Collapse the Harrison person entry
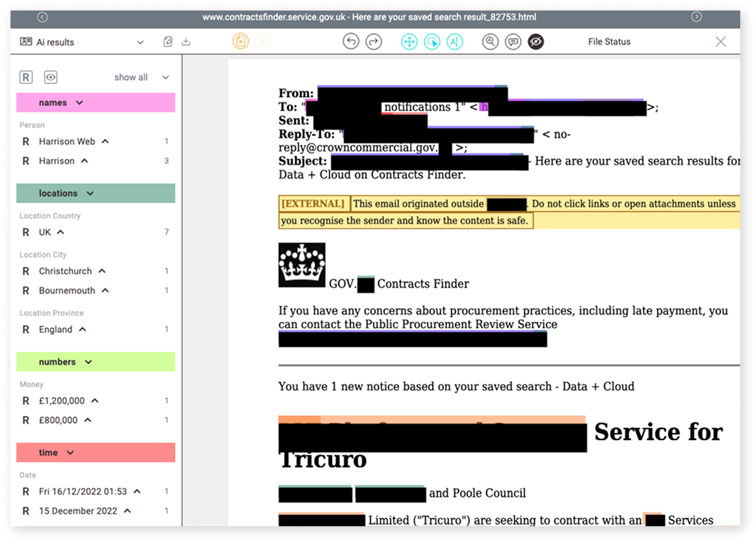The image size is (756, 542). coord(96,160)
